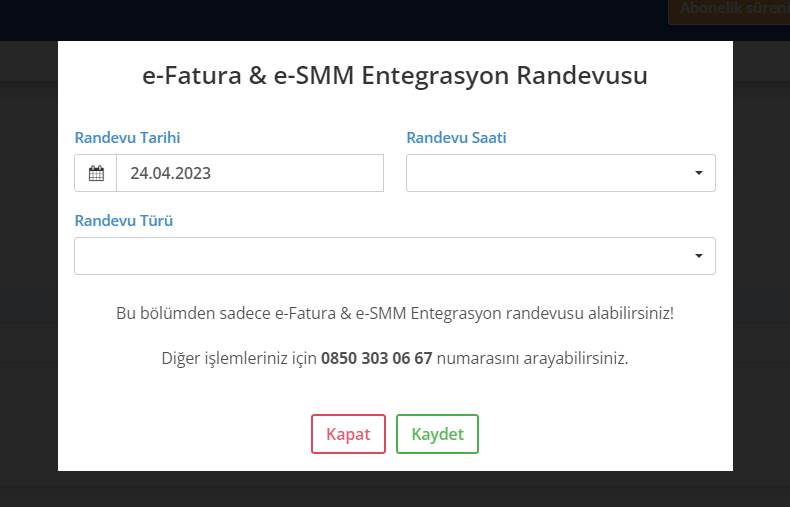Click the phone number 0850 303 06 67

376,358
